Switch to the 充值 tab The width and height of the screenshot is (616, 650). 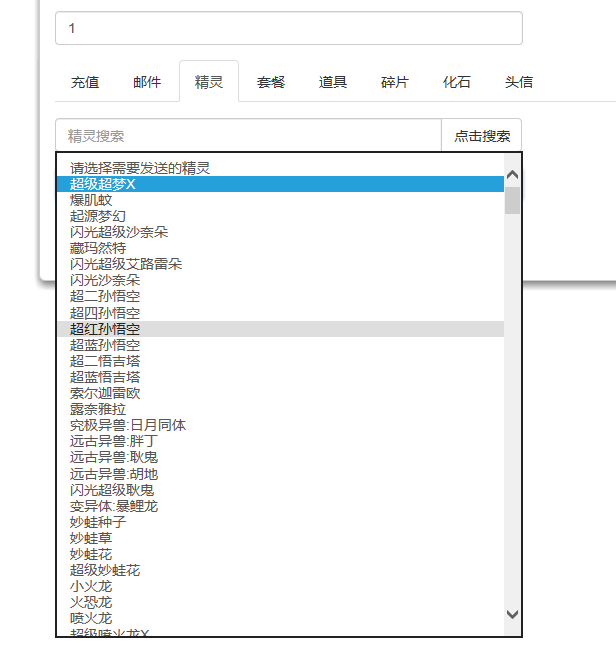point(85,82)
